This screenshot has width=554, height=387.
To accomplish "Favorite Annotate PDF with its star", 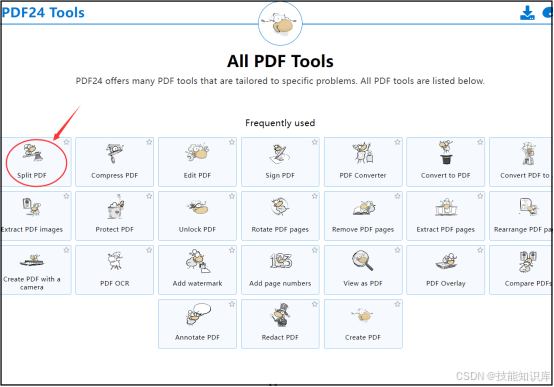I will click(232, 304).
